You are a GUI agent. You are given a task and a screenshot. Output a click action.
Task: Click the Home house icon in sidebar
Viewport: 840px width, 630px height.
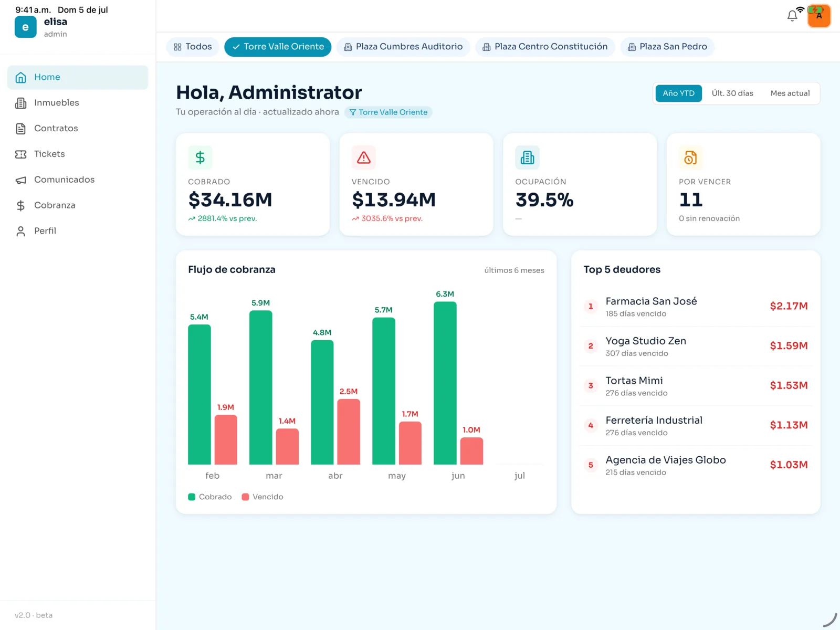[21, 78]
